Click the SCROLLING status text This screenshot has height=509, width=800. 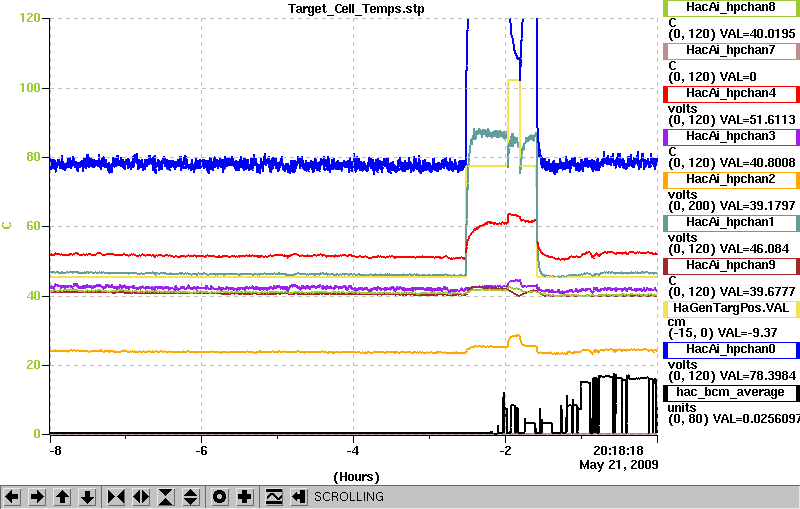(348, 497)
